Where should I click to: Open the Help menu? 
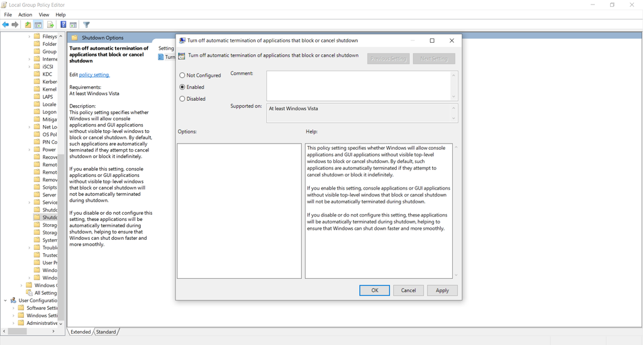[x=60, y=14]
